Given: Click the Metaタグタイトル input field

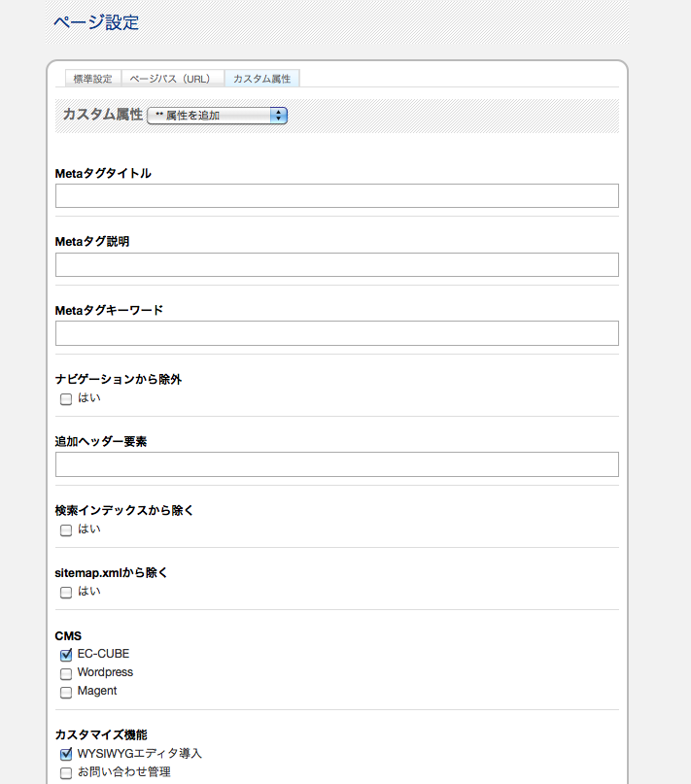Looking at the screenshot, I should pyautogui.click(x=336, y=195).
